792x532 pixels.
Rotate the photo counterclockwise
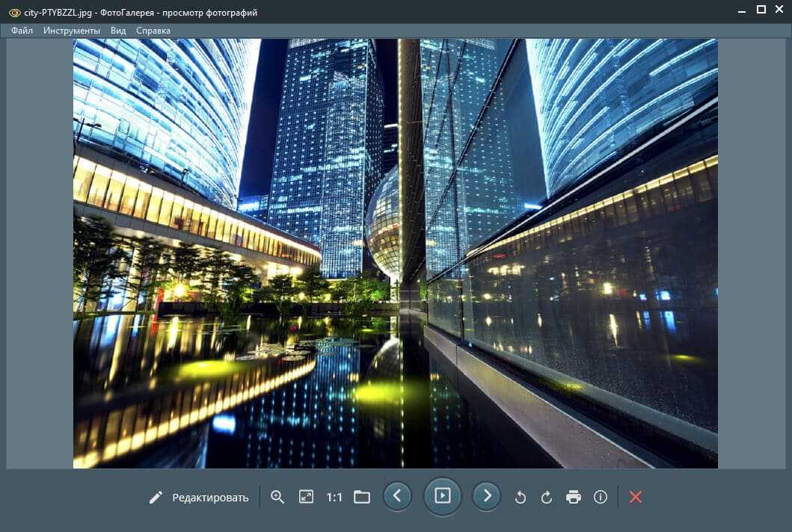(521, 497)
